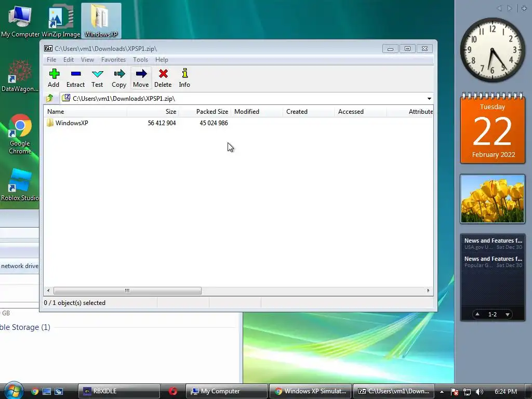This screenshot has width=532, height=399.
Task: Add gadget with sidebar plus button
Action: click(x=524, y=8)
